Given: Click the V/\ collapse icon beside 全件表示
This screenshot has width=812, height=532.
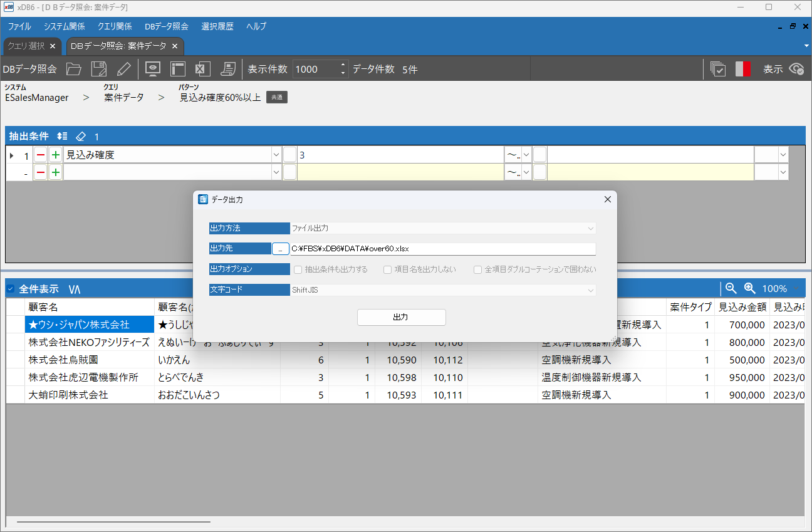Looking at the screenshot, I should (75, 289).
